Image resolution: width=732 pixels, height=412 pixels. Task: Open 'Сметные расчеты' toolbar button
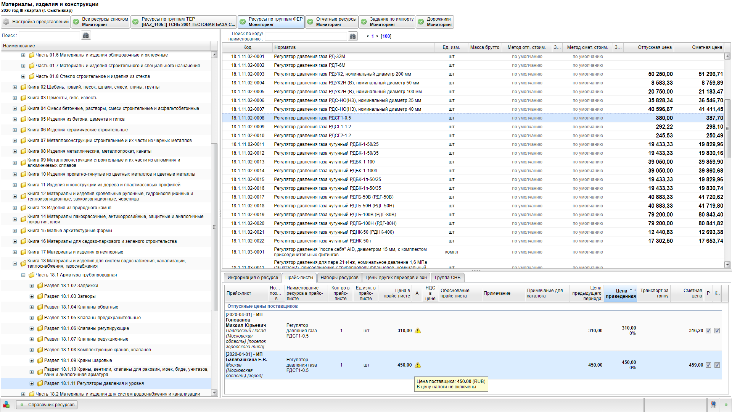[331, 22]
